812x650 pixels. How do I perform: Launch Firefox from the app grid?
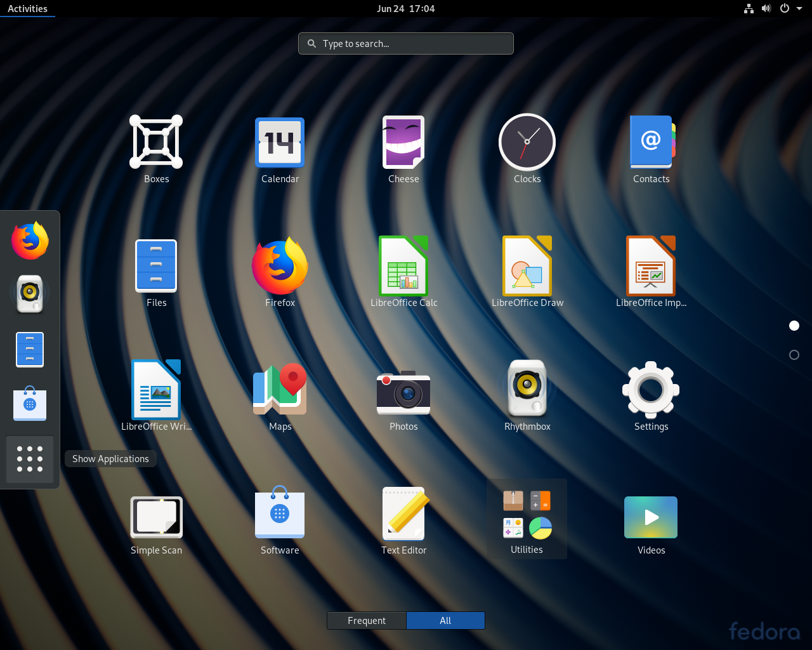280,274
